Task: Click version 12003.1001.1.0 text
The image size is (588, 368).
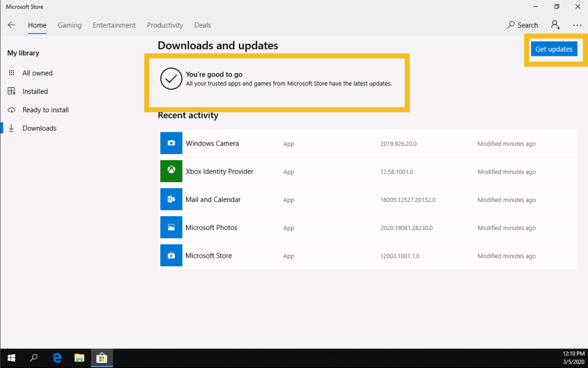Action: [400, 256]
